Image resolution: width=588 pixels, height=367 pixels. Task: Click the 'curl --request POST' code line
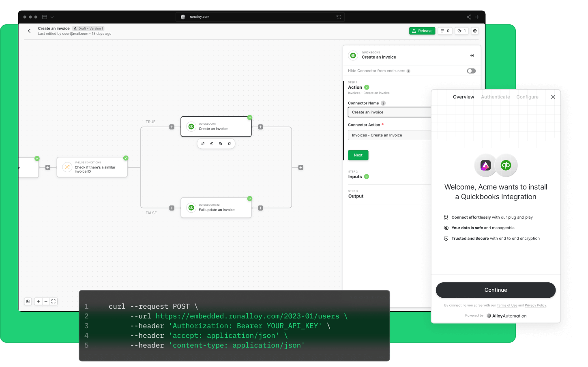(153, 306)
